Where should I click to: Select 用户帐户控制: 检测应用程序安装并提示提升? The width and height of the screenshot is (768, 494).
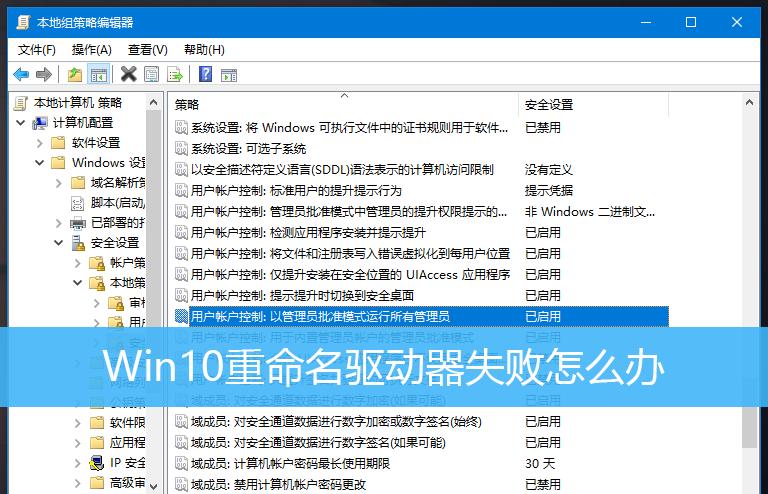[x=308, y=233]
